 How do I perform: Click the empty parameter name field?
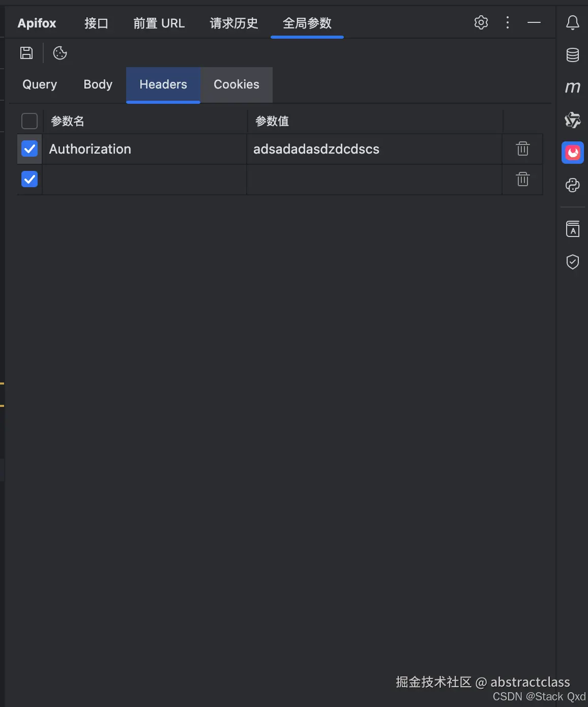pyautogui.click(x=144, y=180)
